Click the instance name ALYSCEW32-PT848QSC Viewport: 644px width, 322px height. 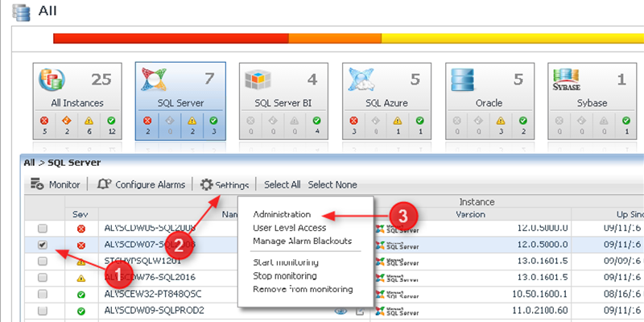pos(153,294)
